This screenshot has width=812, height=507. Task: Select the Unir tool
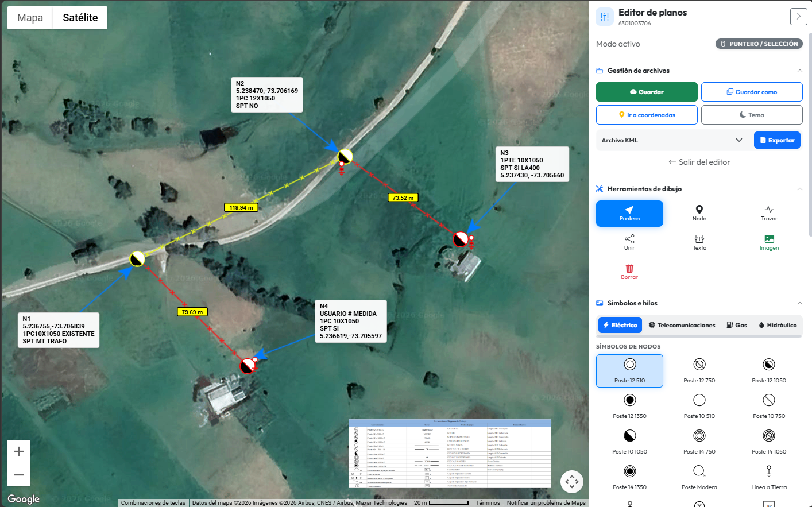629,243
